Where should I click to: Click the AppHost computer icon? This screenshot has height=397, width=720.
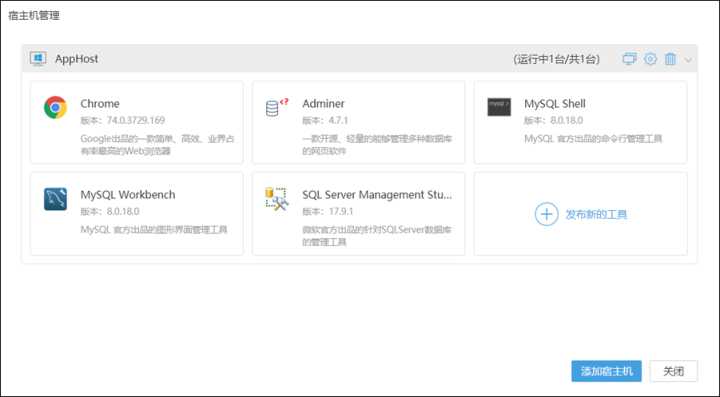click(38, 59)
